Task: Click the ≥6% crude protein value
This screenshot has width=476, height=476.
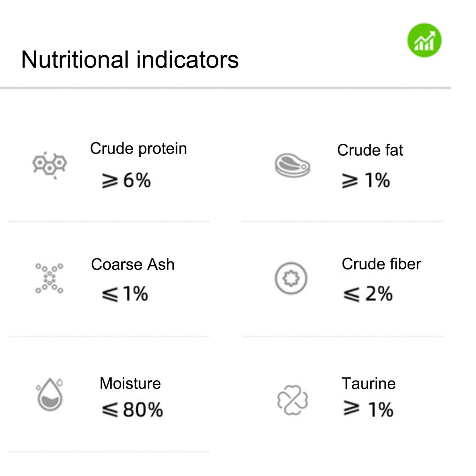Action: coord(126,180)
